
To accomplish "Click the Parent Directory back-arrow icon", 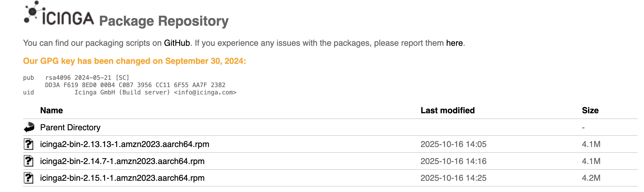I will [29, 127].
